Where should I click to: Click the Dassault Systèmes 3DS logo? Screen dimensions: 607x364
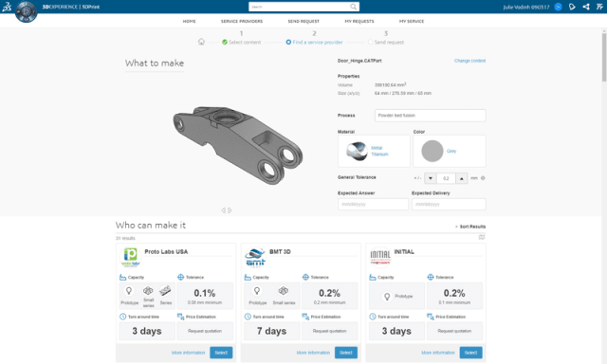[7, 7]
